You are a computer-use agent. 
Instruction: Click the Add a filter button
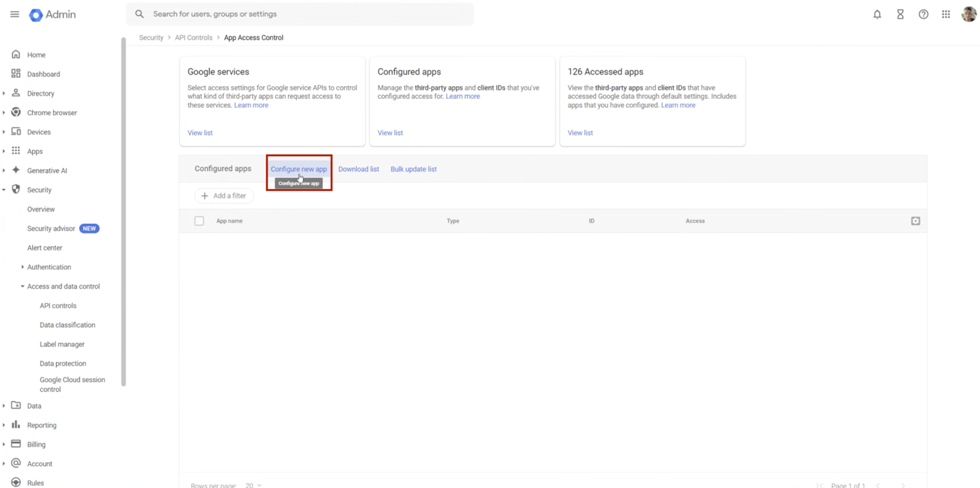pos(224,196)
